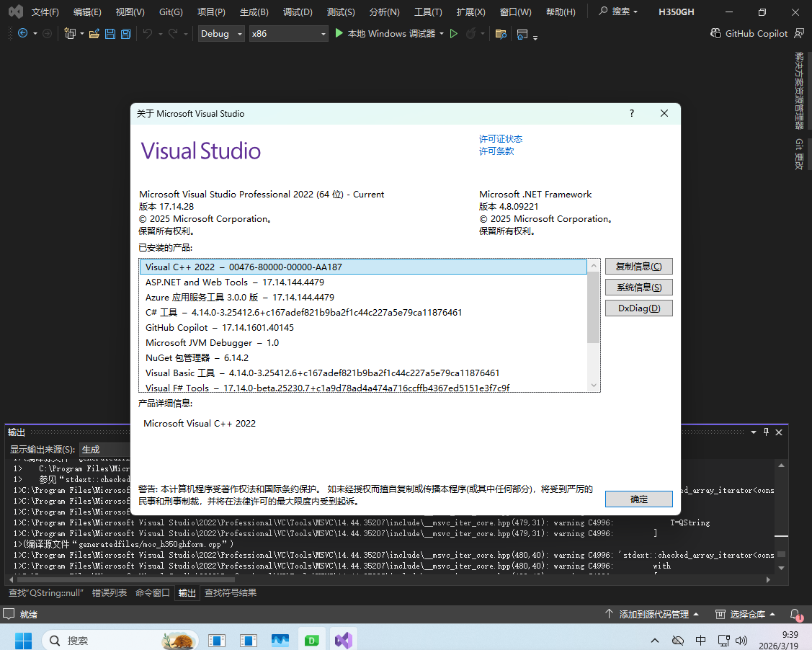Open the Debug configuration dropdown
812x650 pixels.
coord(222,34)
